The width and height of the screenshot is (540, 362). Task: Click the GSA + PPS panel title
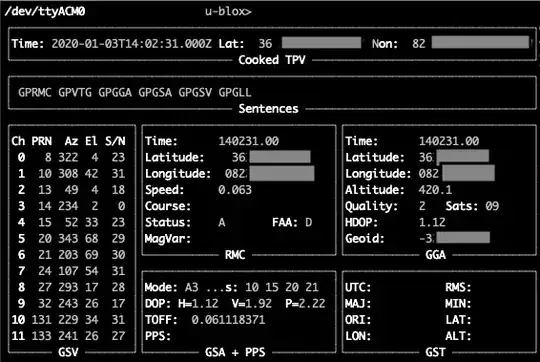pos(235,352)
